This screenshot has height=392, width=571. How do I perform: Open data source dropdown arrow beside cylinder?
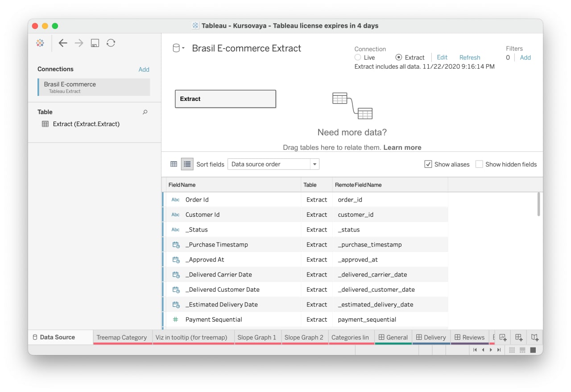click(183, 48)
